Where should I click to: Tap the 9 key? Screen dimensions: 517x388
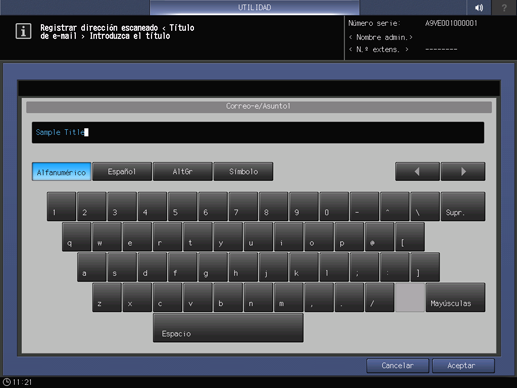click(304, 206)
